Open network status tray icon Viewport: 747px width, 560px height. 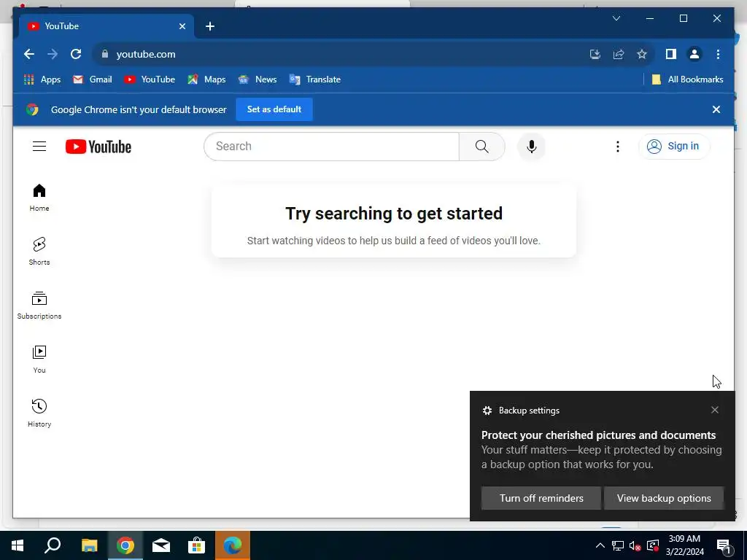[x=618, y=545]
